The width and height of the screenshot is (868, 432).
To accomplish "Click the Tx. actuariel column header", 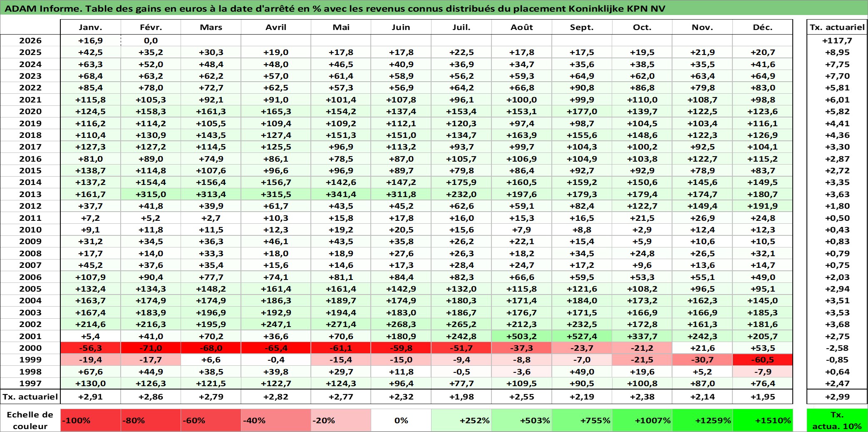I will click(837, 27).
